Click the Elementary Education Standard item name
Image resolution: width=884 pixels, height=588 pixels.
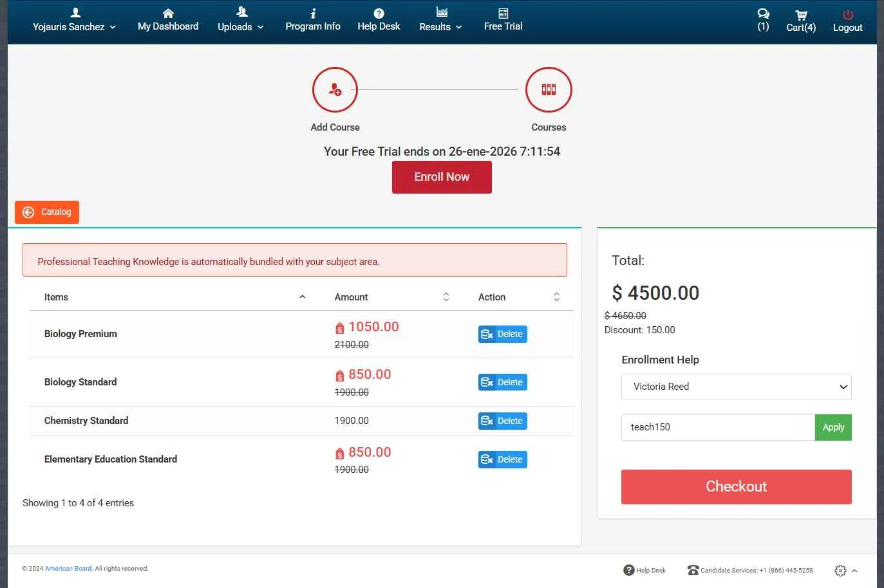point(111,459)
